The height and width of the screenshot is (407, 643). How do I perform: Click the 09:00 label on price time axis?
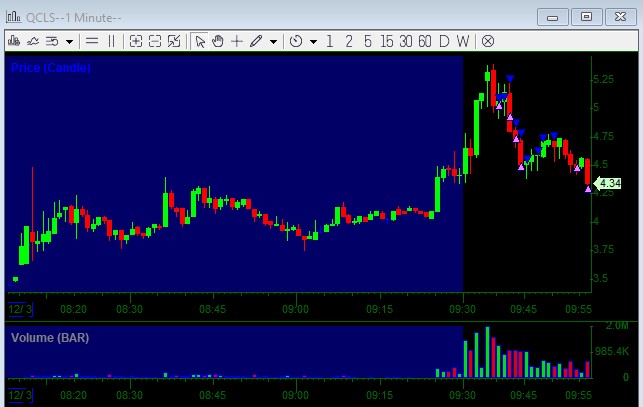coord(295,309)
